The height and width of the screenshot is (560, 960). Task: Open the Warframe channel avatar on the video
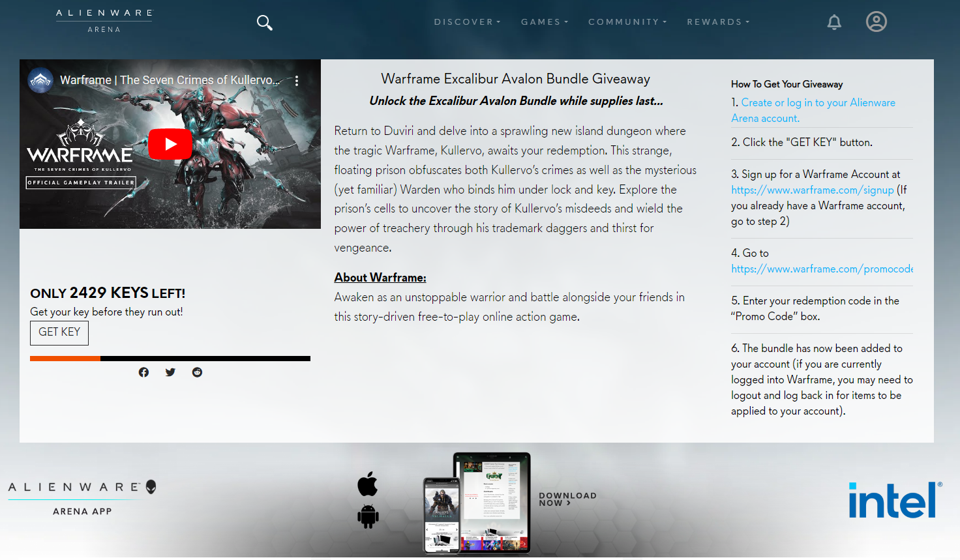pos(40,80)
